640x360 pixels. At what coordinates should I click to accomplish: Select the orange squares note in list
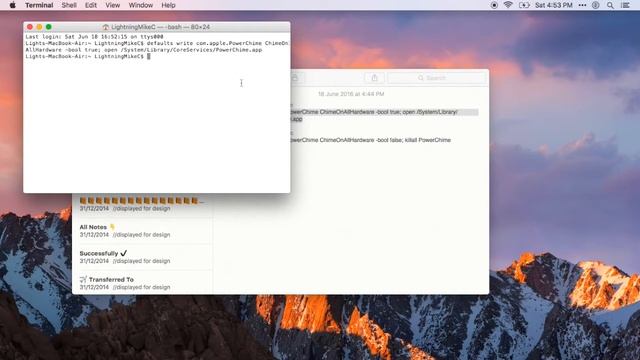[142, 204]
